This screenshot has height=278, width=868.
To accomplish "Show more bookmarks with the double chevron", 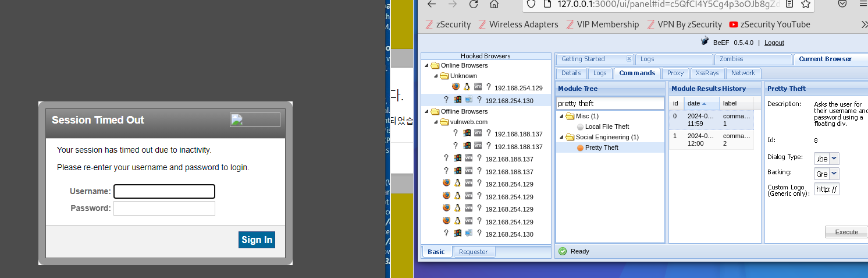I will [x=864, y=24].
